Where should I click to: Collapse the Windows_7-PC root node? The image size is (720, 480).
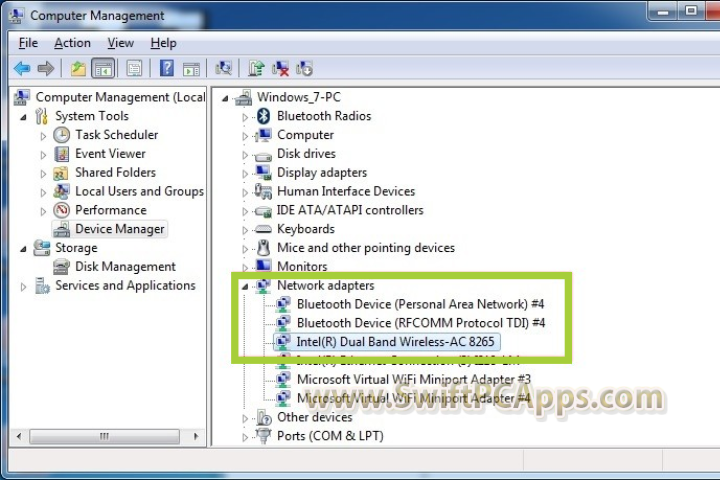coord(225,98)
